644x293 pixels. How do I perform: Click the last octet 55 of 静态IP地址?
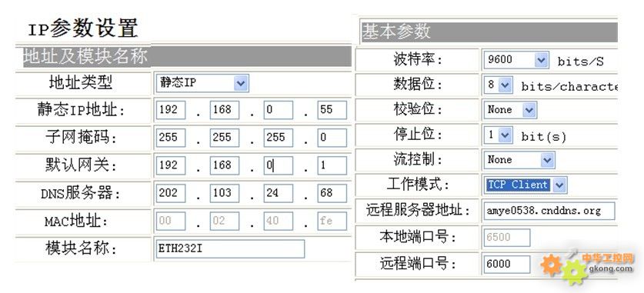tap(332, 111)
